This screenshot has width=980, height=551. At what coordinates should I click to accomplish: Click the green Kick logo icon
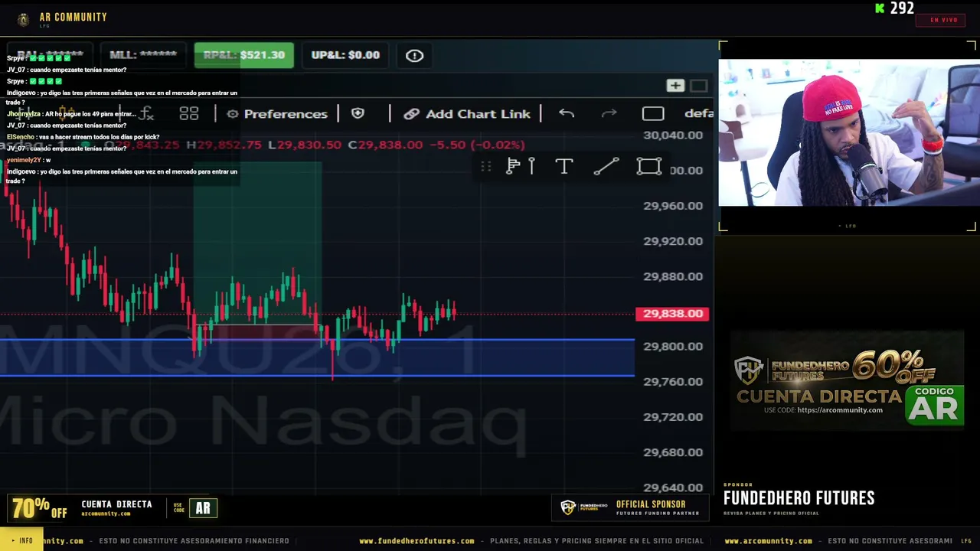[880, 8]
